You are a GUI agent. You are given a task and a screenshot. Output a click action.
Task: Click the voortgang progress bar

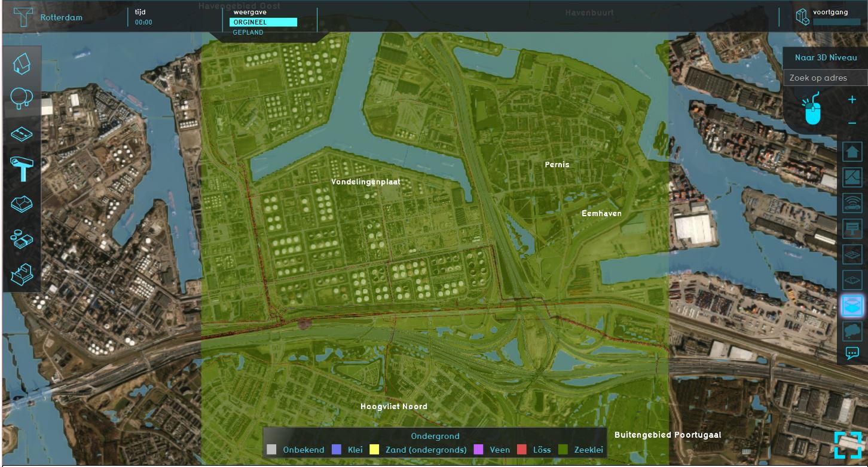pos(836,22)
